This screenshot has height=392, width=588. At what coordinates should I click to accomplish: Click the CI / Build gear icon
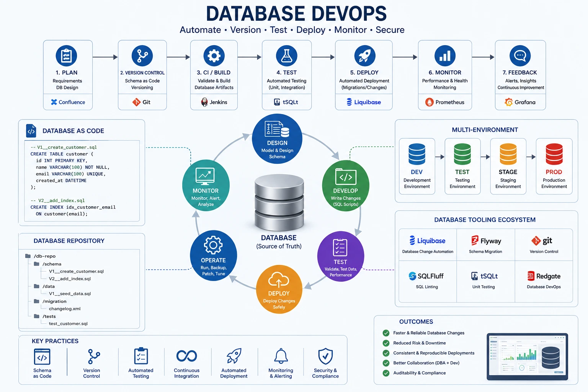pos(214,56)
